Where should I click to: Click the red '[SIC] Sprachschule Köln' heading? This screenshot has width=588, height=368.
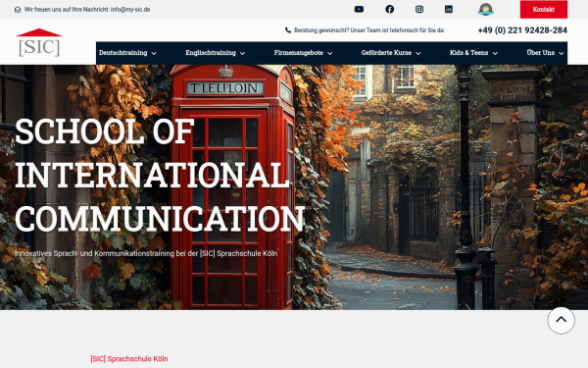[129, 359]
